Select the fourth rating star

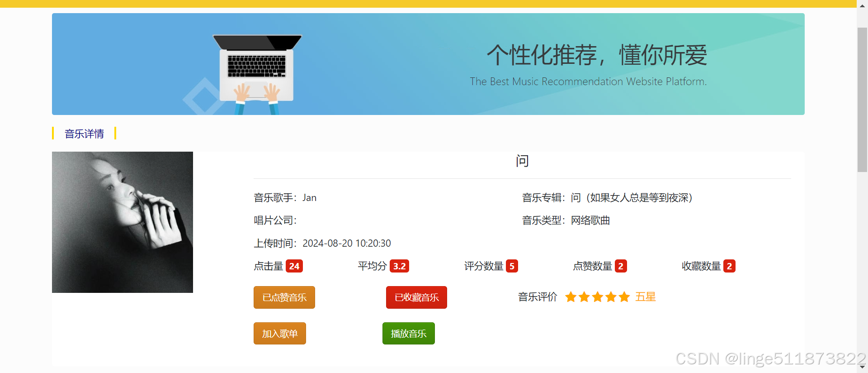(611, 297)
